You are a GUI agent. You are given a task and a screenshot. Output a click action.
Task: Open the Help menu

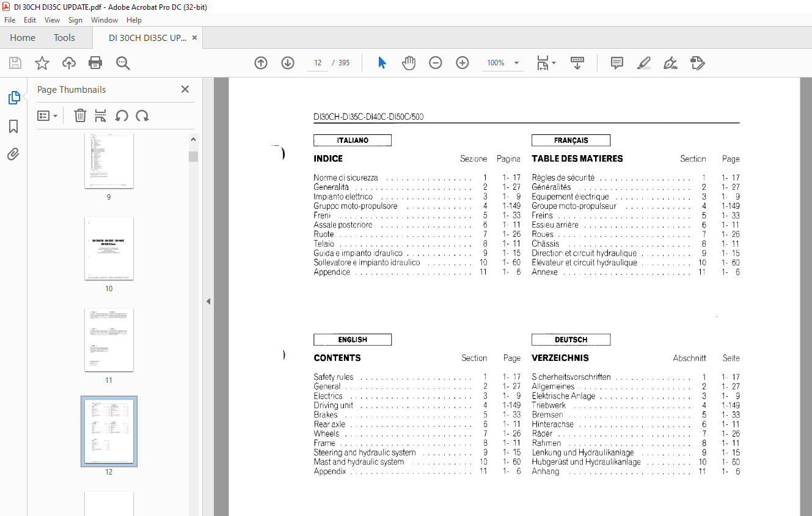tap(134, 20)
